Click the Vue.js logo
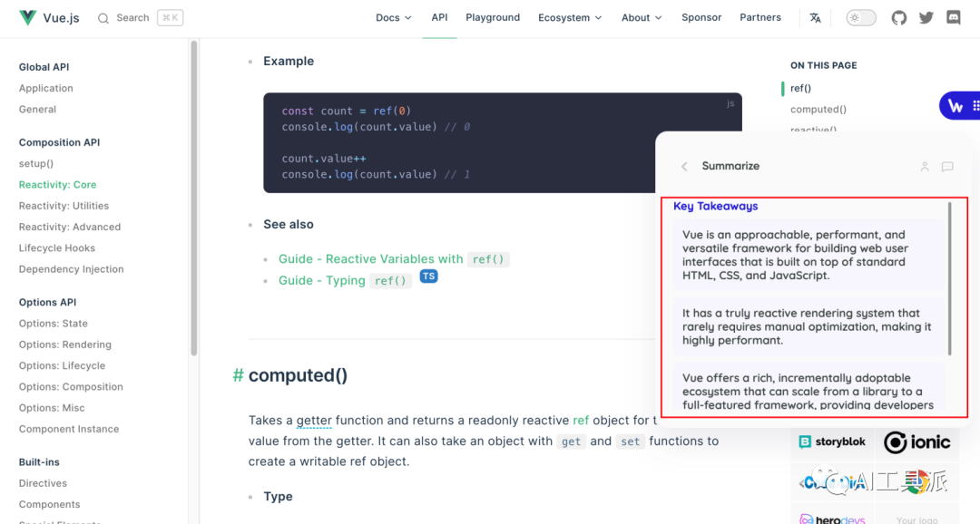Screen dimensions: 980x524 [28, 18]
